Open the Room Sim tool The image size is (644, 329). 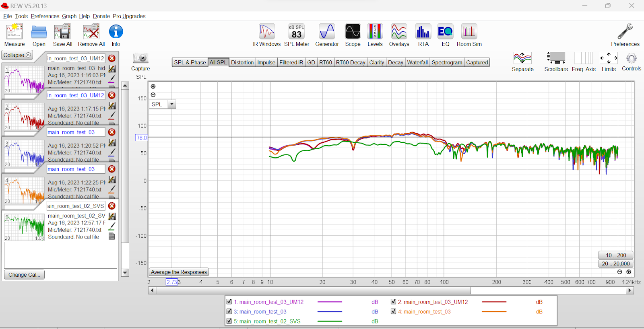point(469,35)
